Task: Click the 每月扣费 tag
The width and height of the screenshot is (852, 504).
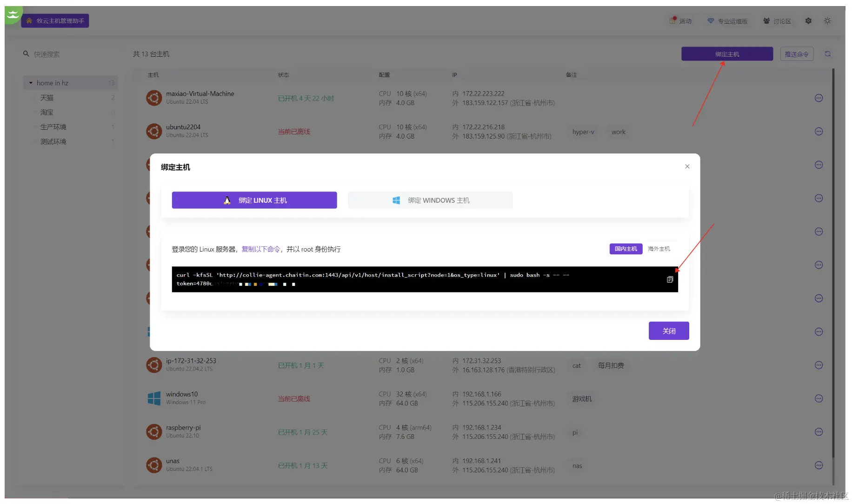Action: (x=611, y=366)
